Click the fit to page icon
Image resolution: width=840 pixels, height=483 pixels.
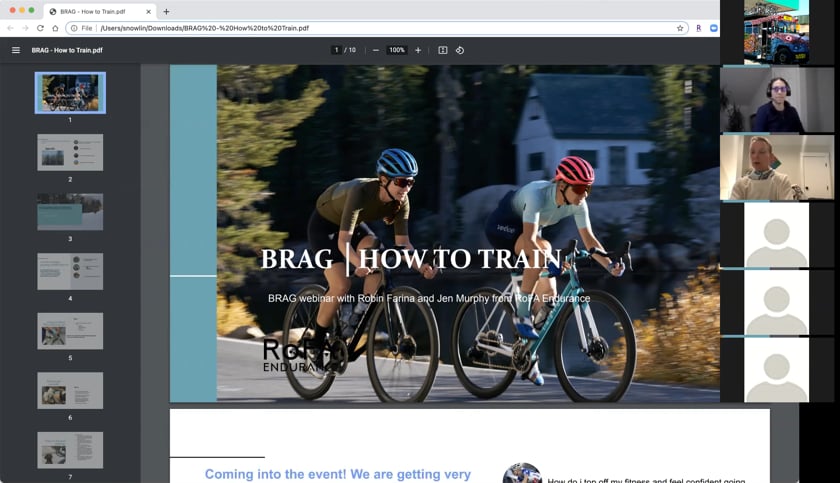coord(442,50)
